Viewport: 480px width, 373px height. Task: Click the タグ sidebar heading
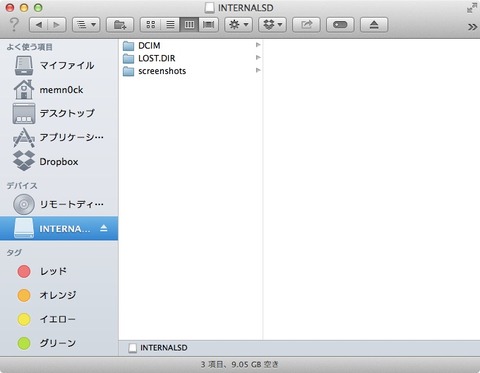[x=14, y=252]
